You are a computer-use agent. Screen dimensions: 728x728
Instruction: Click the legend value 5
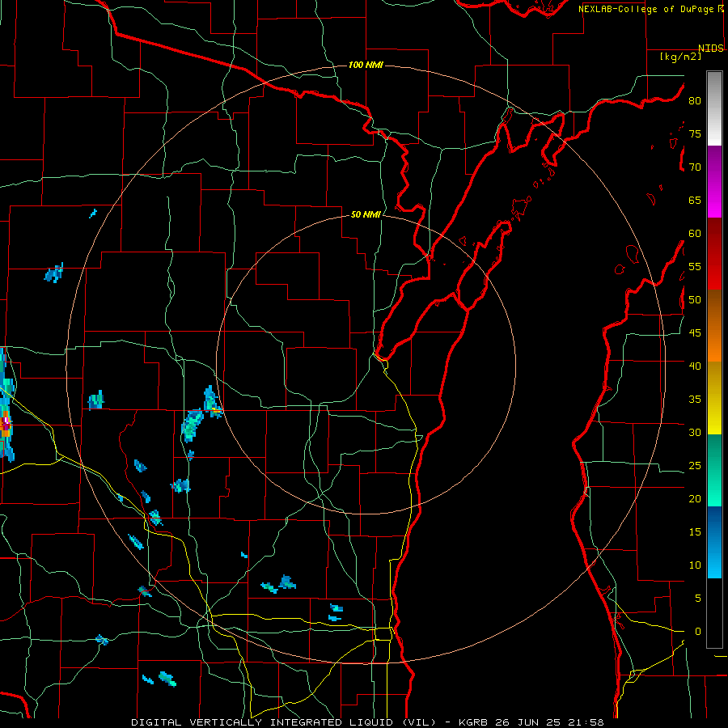(698, 599)
